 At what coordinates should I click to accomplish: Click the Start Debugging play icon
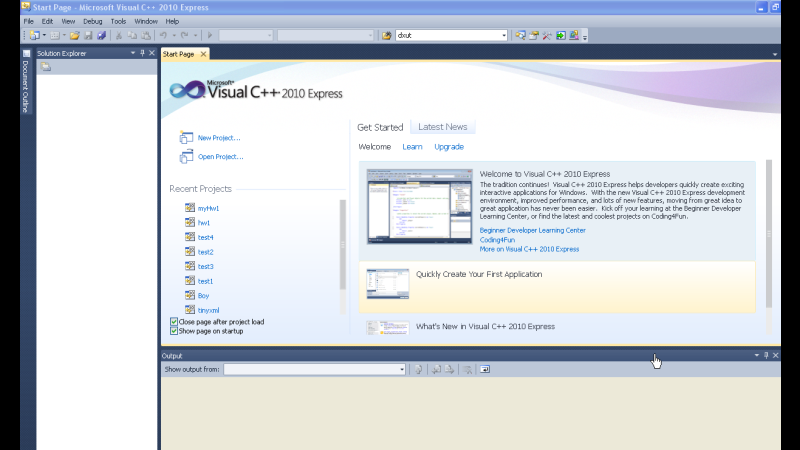[210, 35]
